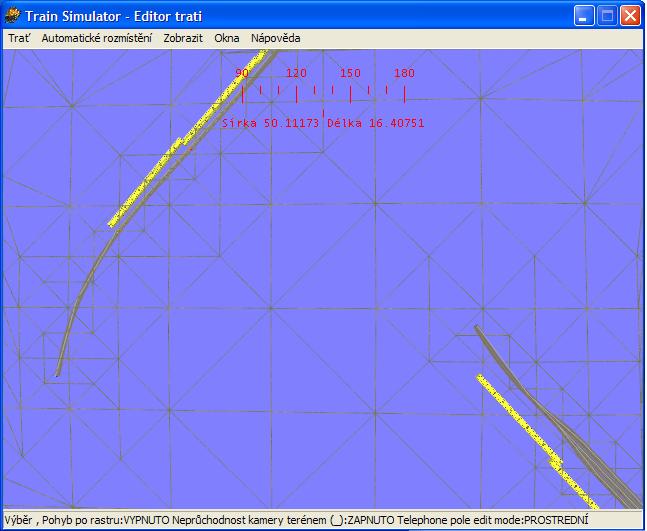Image resolution: width=647 pixels, height=531 pixels.
Task: Click 'Pohyb po rastru:VYPNUTO' in status bar
Action: coord(105,520)
